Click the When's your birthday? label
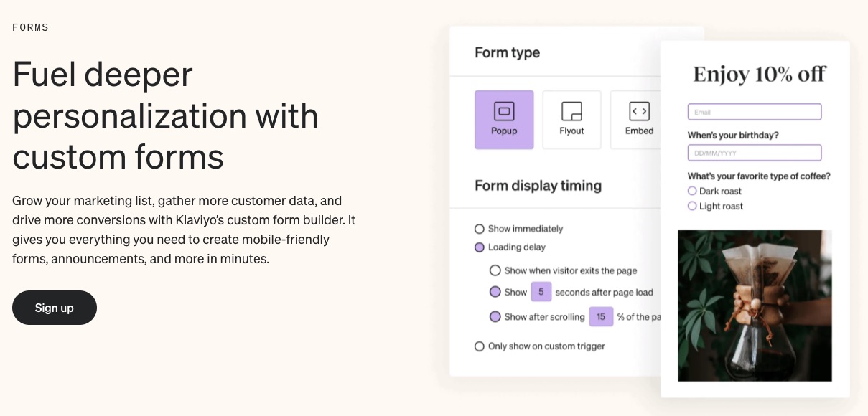The image size is (868, 416). click(x=733, y=135)
